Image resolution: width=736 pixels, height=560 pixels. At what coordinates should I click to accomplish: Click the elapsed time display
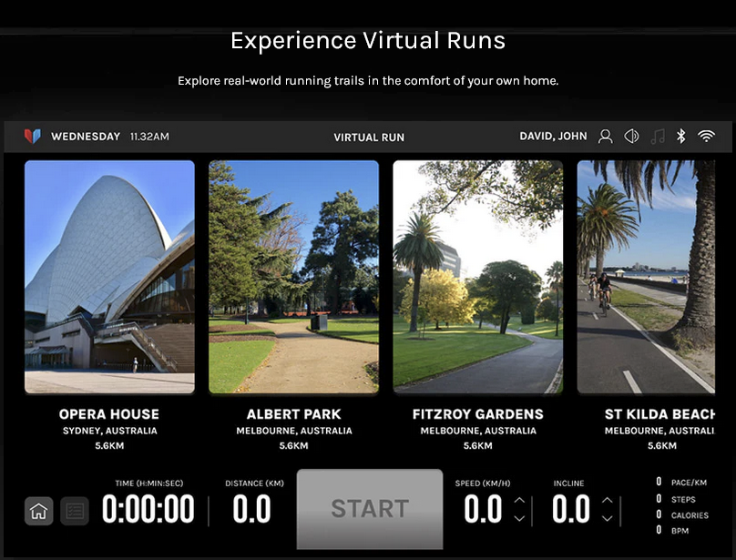[148, 510]
